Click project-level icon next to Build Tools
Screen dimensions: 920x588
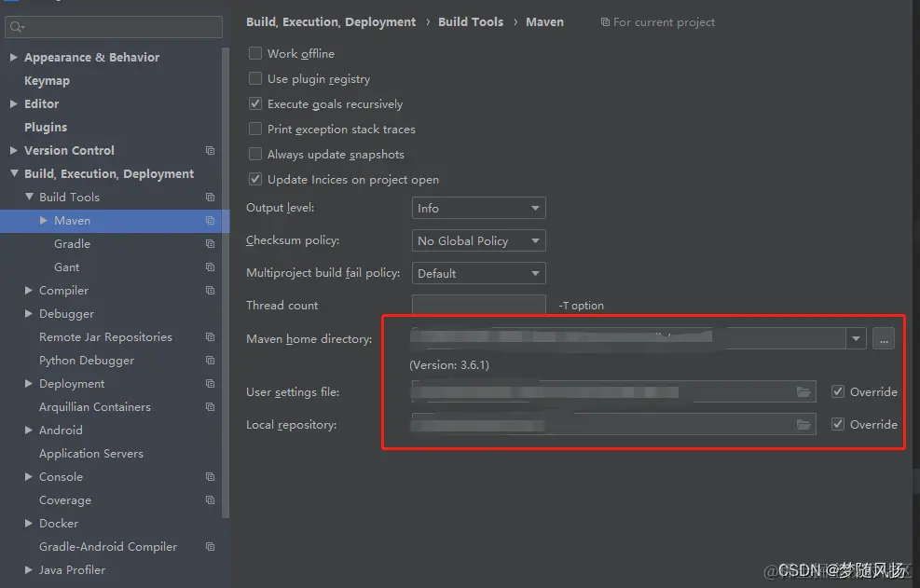coord(210,198)
